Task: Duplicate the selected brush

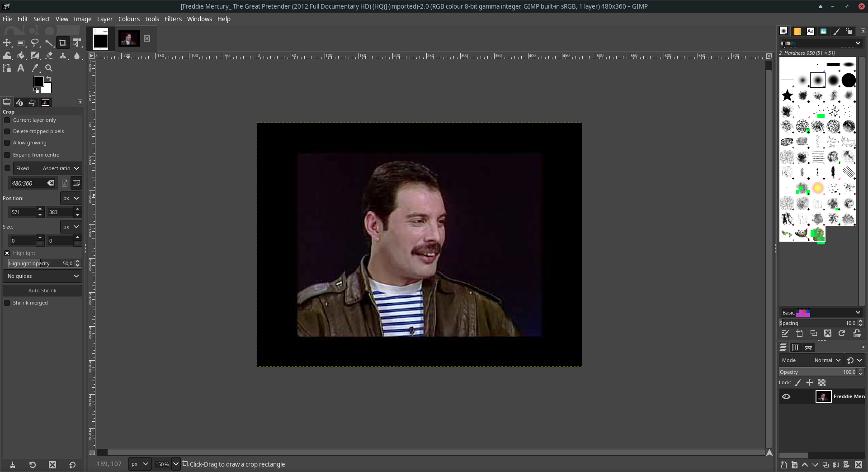Action: [x=813, y=334]
